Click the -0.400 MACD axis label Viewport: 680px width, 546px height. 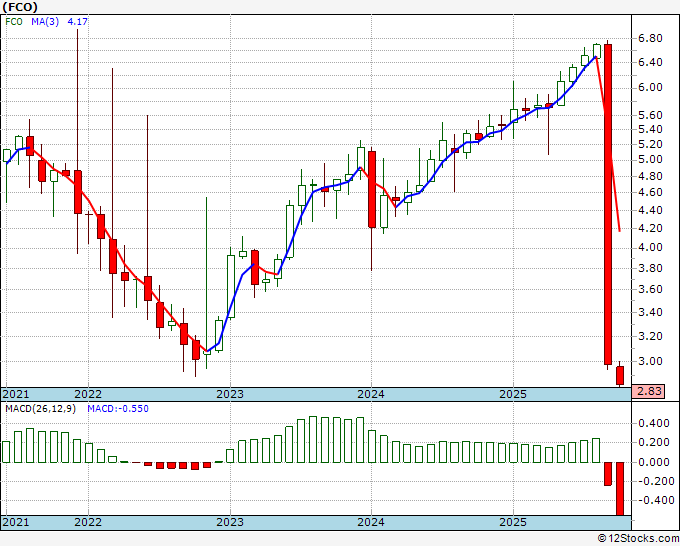[x=654, y=500]
